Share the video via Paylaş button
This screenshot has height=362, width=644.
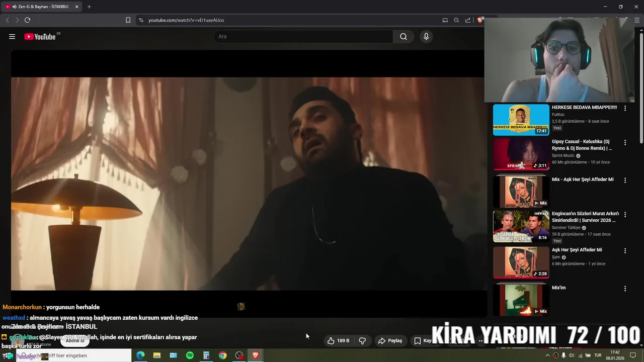[x=390, y=340]
